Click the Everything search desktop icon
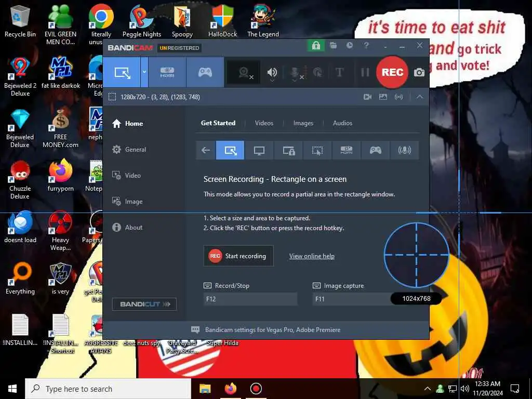 20,278
